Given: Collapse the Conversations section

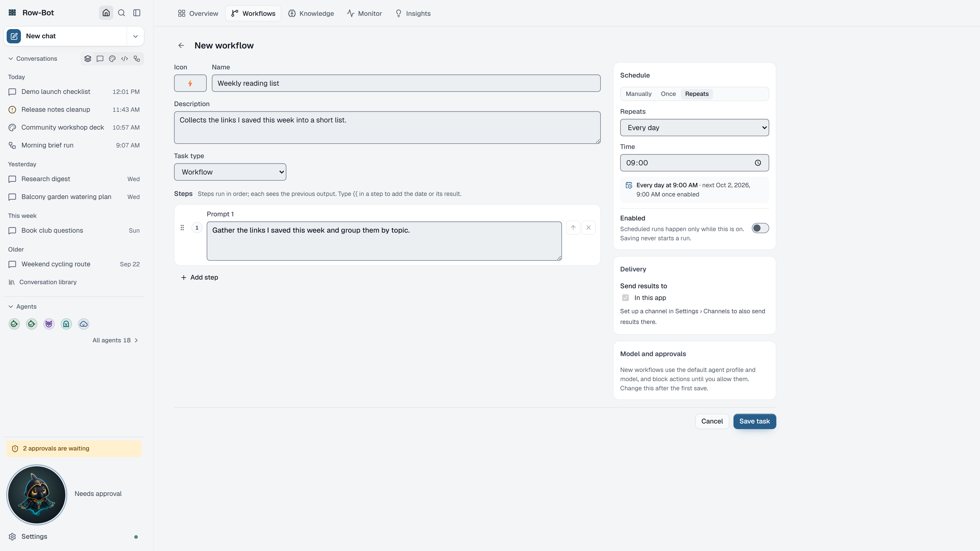Looking at the screenshot, I should pos(33,59).
